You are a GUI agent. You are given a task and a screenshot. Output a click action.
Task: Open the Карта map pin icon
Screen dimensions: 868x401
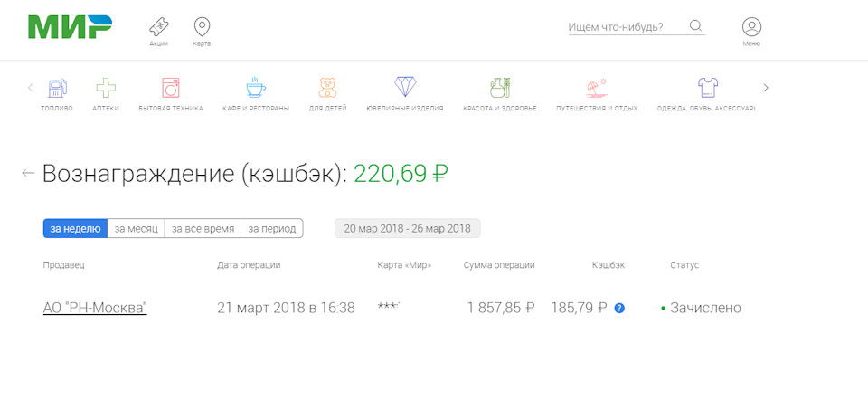coord(202,26)
